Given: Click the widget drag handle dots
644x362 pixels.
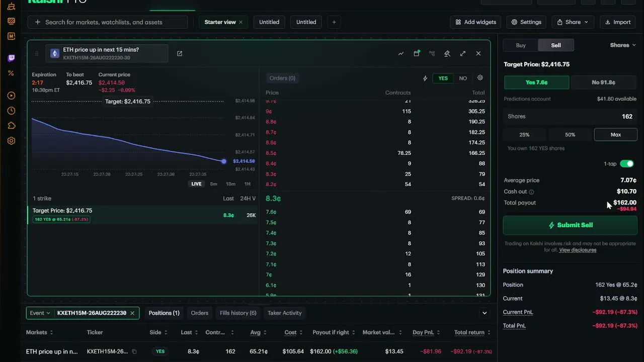Looking at the screenshot, I should point(37,53).
